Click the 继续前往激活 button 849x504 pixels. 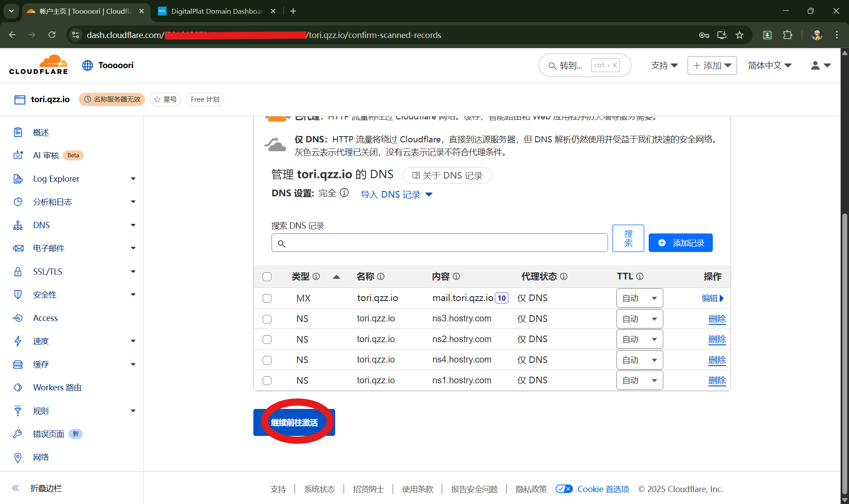coord(294,423)
